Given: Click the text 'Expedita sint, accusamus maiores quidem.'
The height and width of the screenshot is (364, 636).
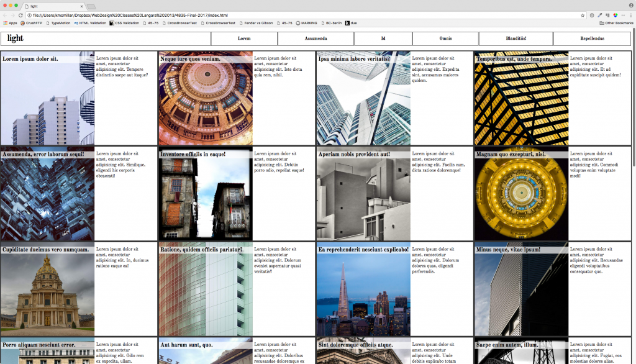Looking at the screenshot, I should coord(436,75).
